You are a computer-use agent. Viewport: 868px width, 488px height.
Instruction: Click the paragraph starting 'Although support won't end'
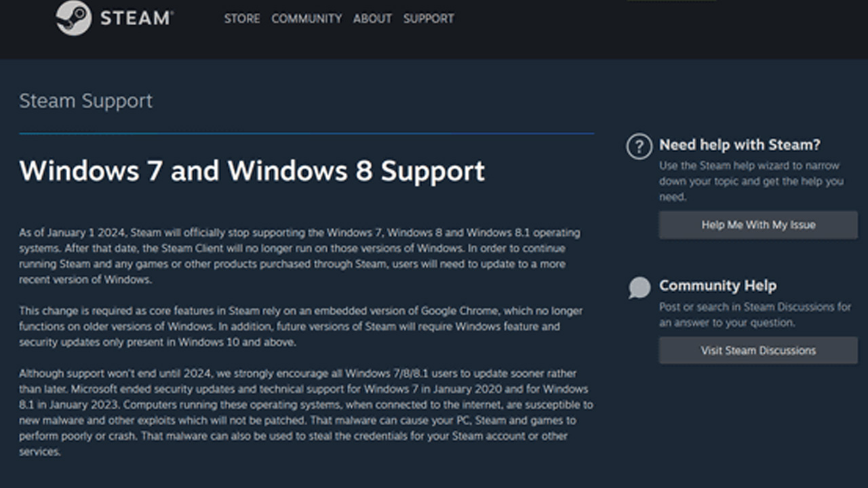coord(306,412)
